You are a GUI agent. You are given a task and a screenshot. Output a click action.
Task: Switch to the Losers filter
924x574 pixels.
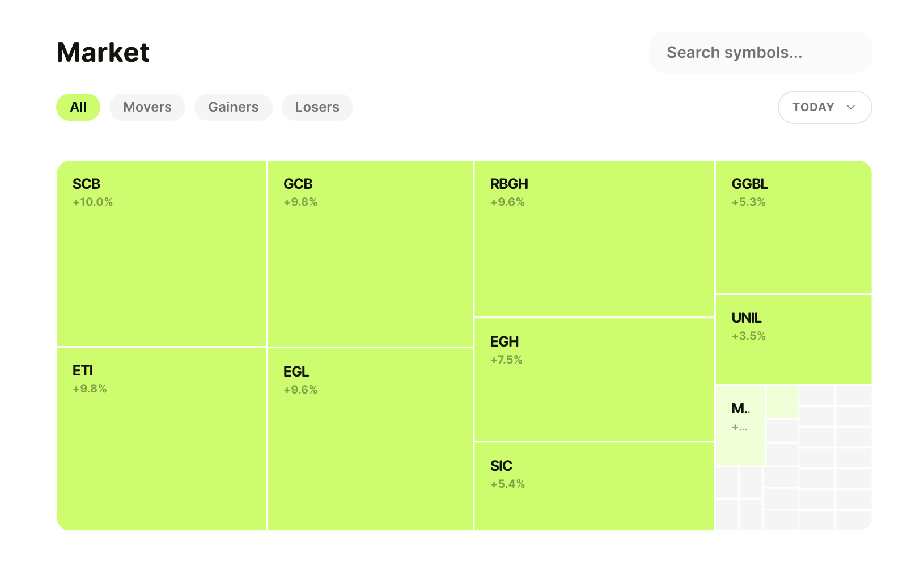click(x=317, y=107)
